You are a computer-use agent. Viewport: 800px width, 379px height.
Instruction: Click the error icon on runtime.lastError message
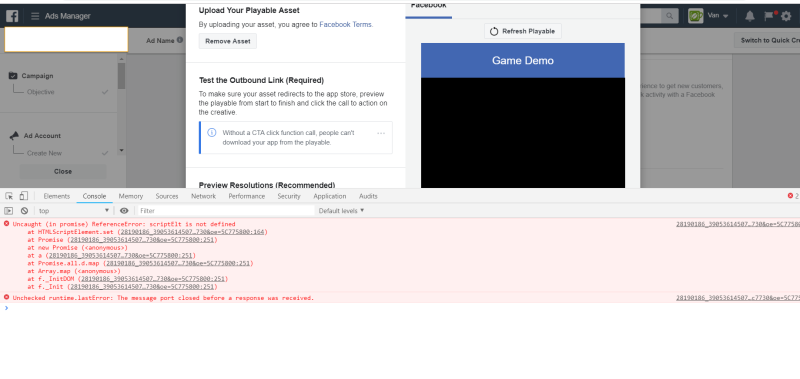[x=7, y=297]
